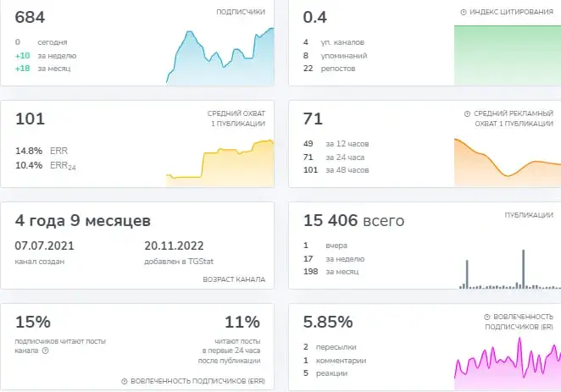This screenshot has height=392, width=561.
Task: Select '+18 за месяц' subscriber change
Action: [43, 69]
